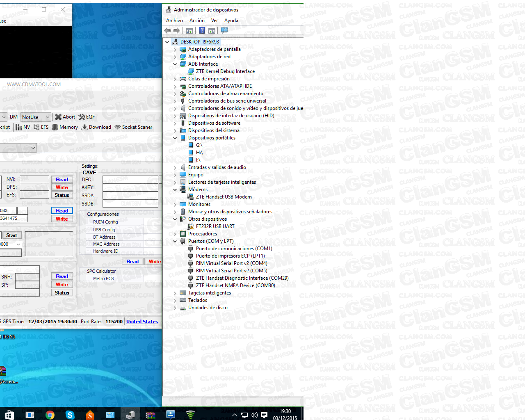Open the blue Help question mark icon
Viewport: 525px width, 420px height.
point(202,31)
